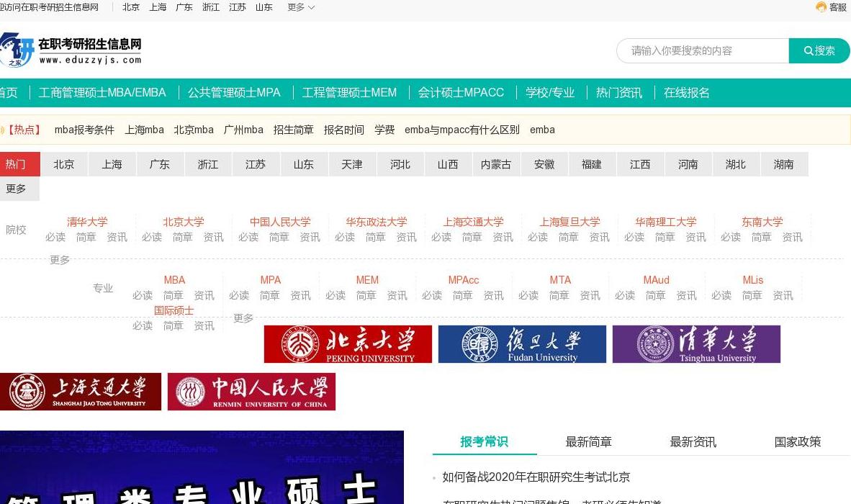Select the 热门 region tab
851x504 pixels.
(x=19, y=164)
